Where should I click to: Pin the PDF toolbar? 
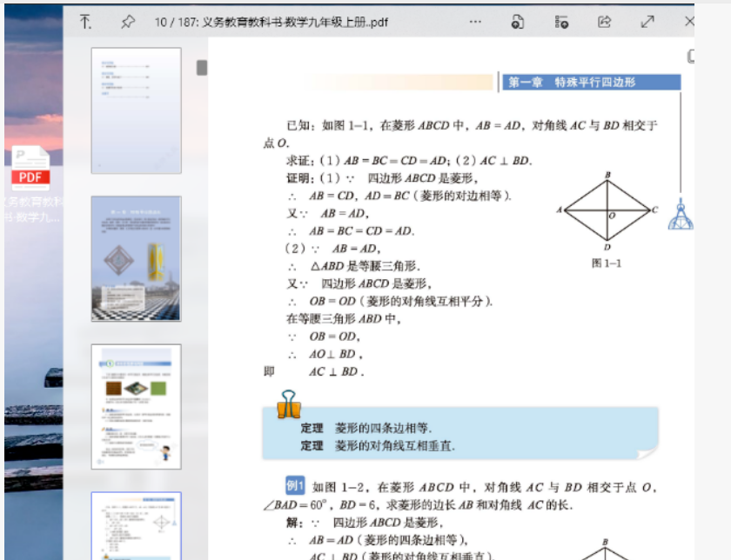click(x=127, y=22)
